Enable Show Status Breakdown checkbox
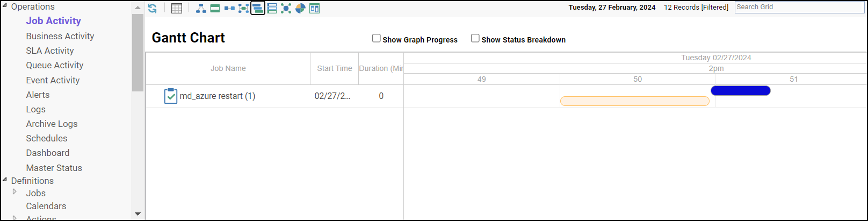This screenshot has height=221, width=868. 475,38
